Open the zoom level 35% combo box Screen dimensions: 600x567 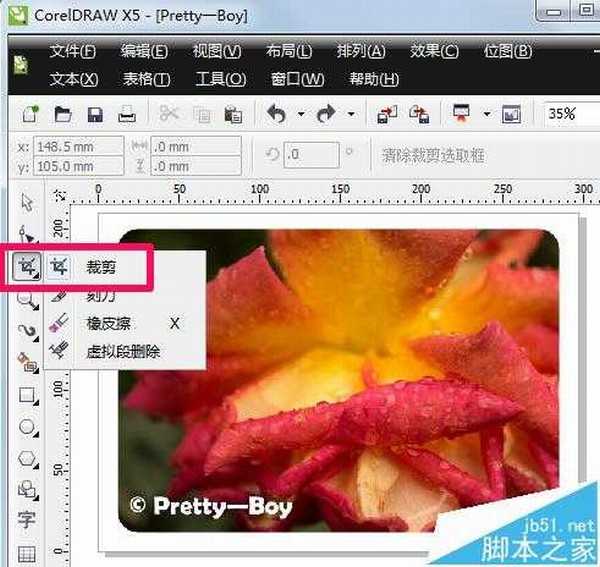tap(571, 115)
